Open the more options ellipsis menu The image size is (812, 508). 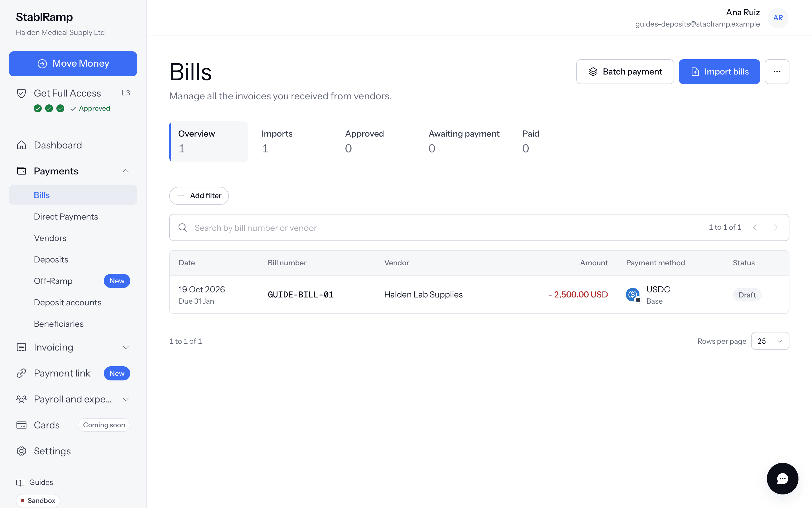pos(777,72)
